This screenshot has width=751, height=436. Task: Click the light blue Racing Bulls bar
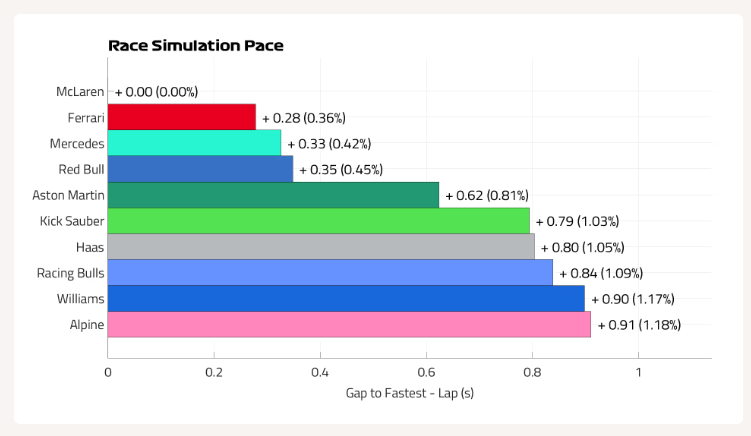[x=330, y=273]
